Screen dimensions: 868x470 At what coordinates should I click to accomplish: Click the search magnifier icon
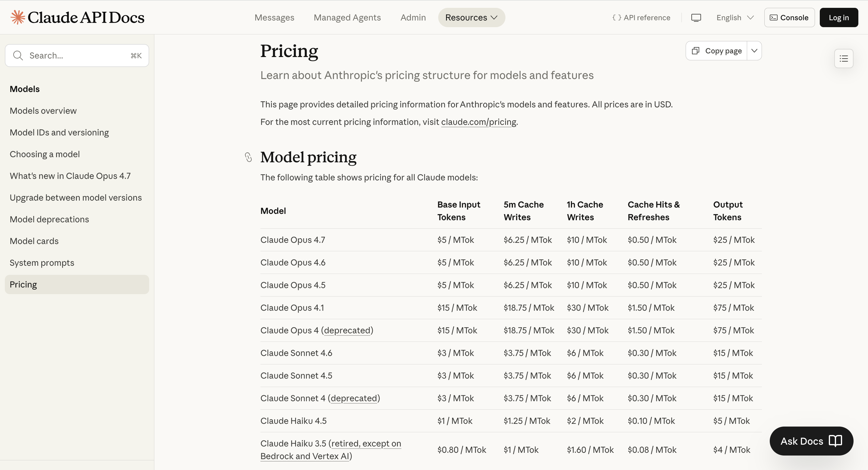coord(18,55)
